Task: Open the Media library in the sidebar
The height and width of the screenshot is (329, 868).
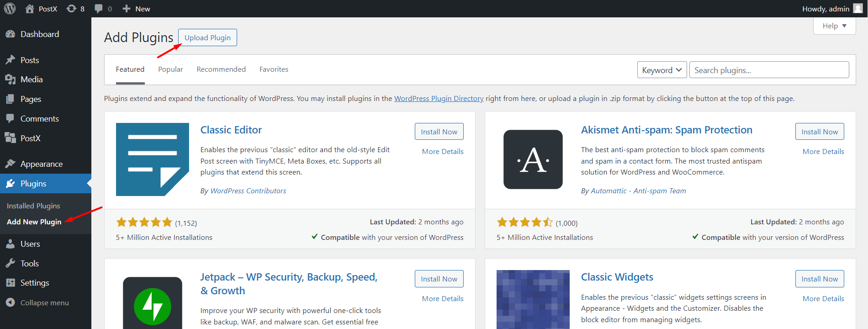Action: [32, 80]
